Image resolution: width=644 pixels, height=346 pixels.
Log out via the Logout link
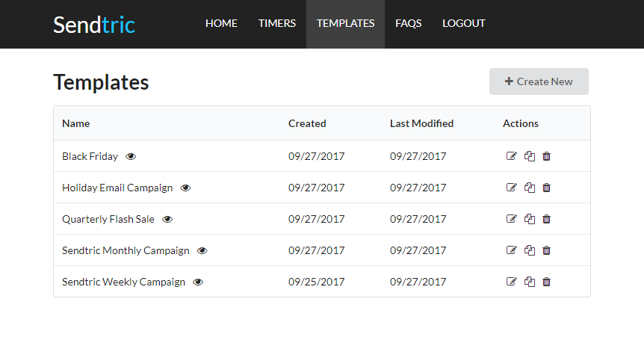click(x=464, y=23)
